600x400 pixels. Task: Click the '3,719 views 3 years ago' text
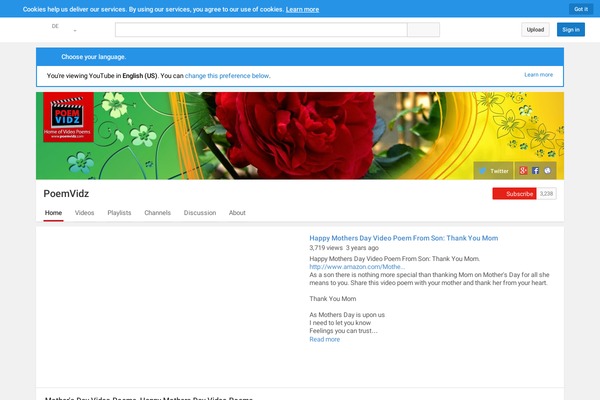pos(344,248)
